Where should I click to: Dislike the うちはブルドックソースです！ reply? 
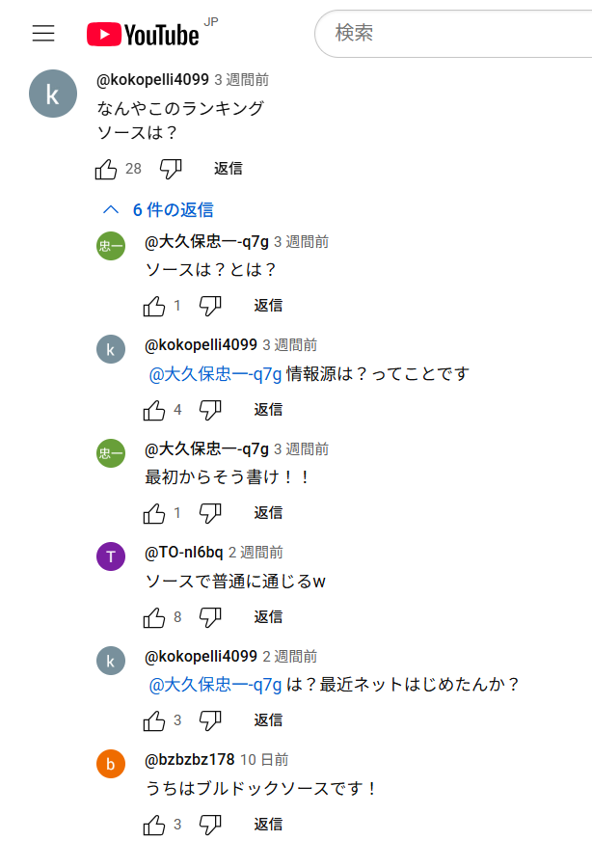(x=210, y=825)
